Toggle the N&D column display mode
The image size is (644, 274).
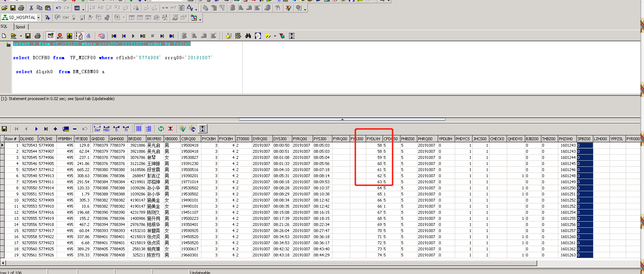click(106, 129)
